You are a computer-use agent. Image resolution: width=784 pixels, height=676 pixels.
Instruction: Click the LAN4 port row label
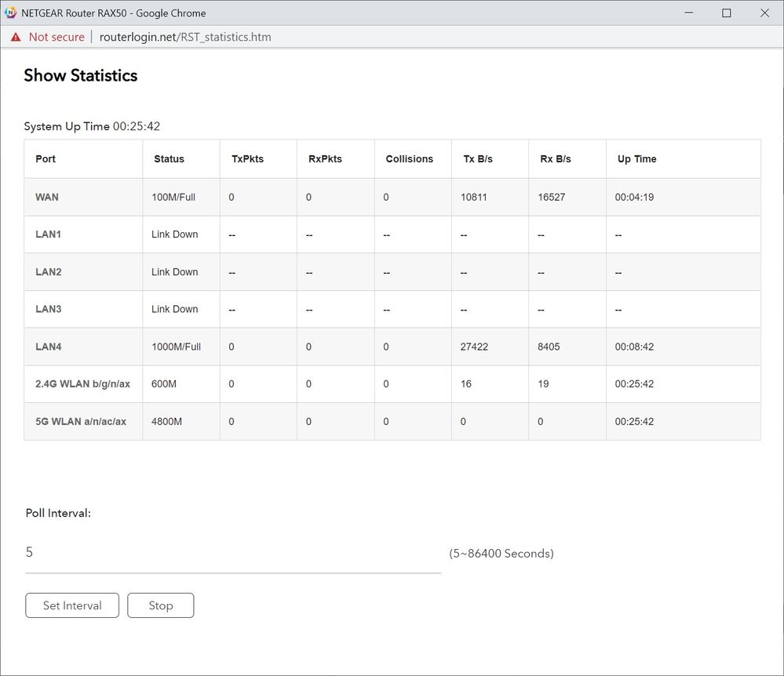(x=48, y=347)
